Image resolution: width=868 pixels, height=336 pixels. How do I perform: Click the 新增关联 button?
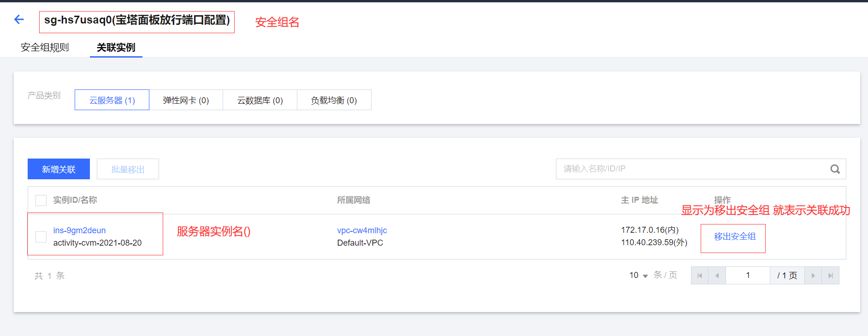(59, 169)
